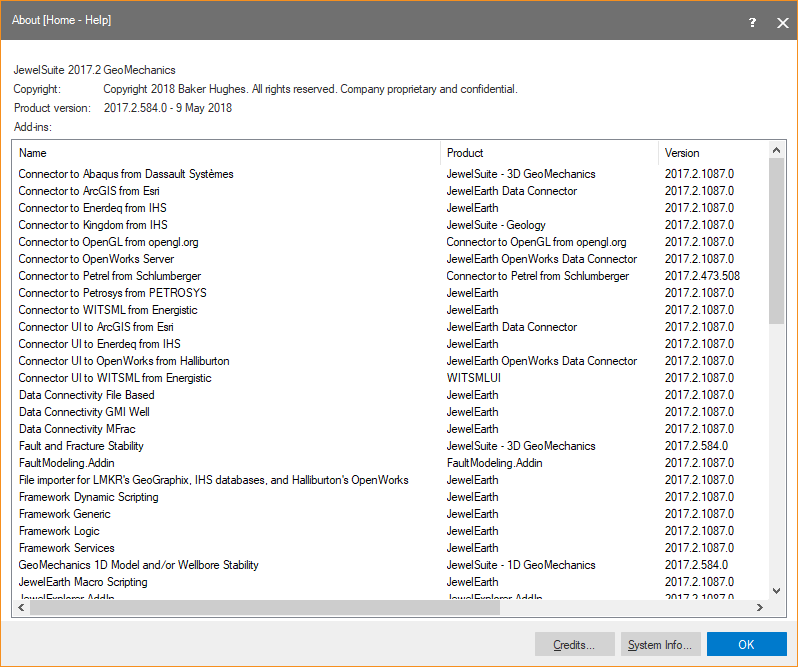Viewport: 798px width, 667px height.
Task: Select FaultModeling.Addin in Name column
Action: pos(67,463)
